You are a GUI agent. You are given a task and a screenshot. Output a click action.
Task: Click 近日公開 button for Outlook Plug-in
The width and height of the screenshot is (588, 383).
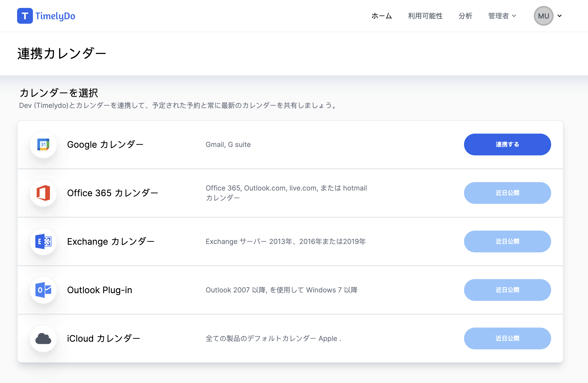pyautogui.click(x=507, y=290)
